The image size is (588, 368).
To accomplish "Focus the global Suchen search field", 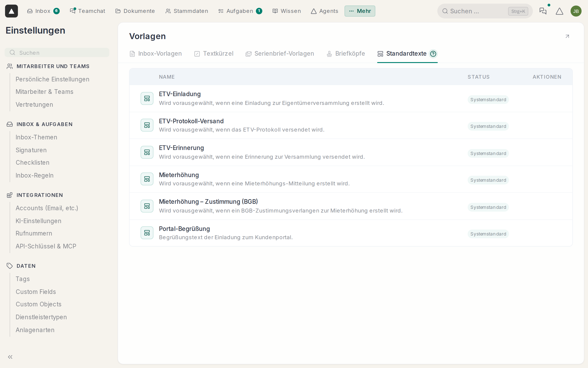I will click(x=485, y=11).
